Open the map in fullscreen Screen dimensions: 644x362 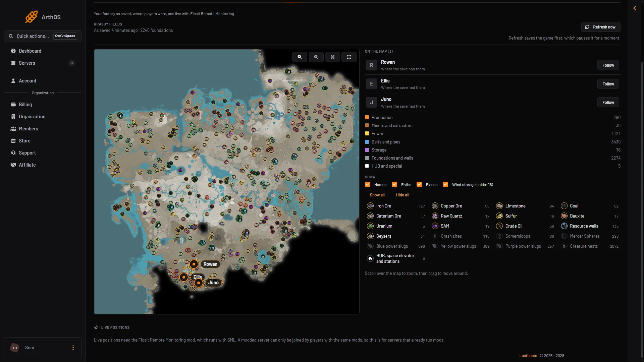[349, 57]
